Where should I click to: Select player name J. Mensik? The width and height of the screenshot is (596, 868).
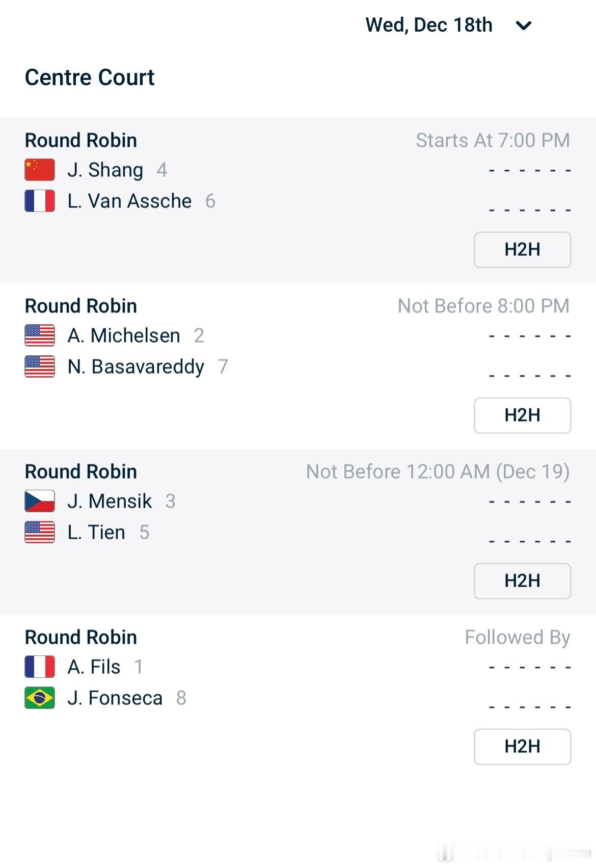pyautogui.click(x=110, y=501)
